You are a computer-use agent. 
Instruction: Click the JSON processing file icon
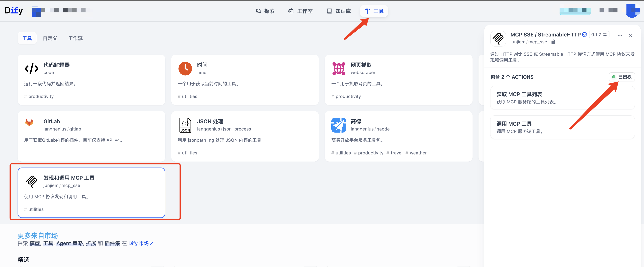tap(185, 125)
